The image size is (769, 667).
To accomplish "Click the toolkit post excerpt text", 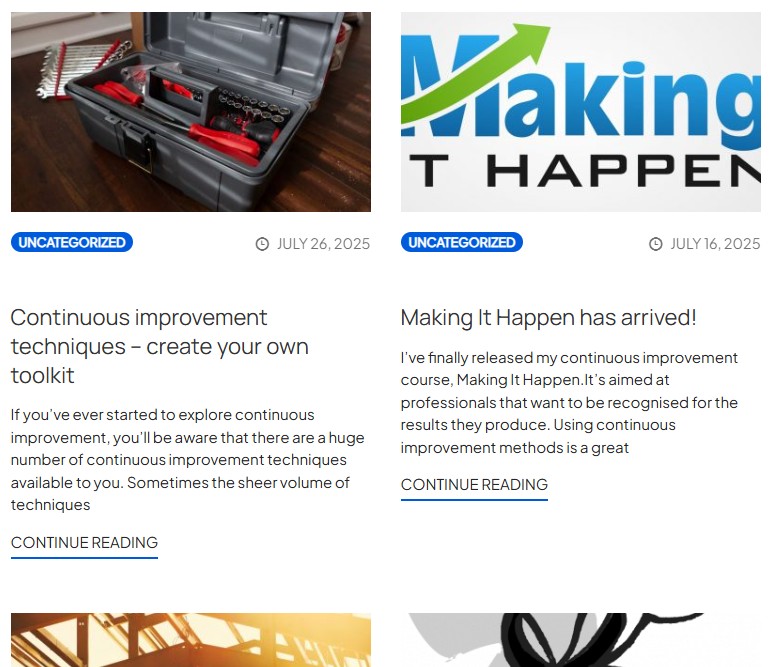I will (187, 460).
